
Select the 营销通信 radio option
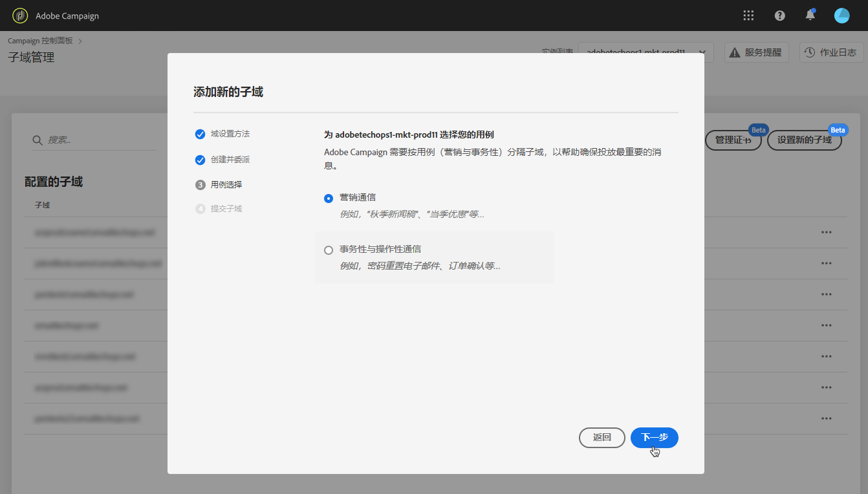[x=329, y=199]
